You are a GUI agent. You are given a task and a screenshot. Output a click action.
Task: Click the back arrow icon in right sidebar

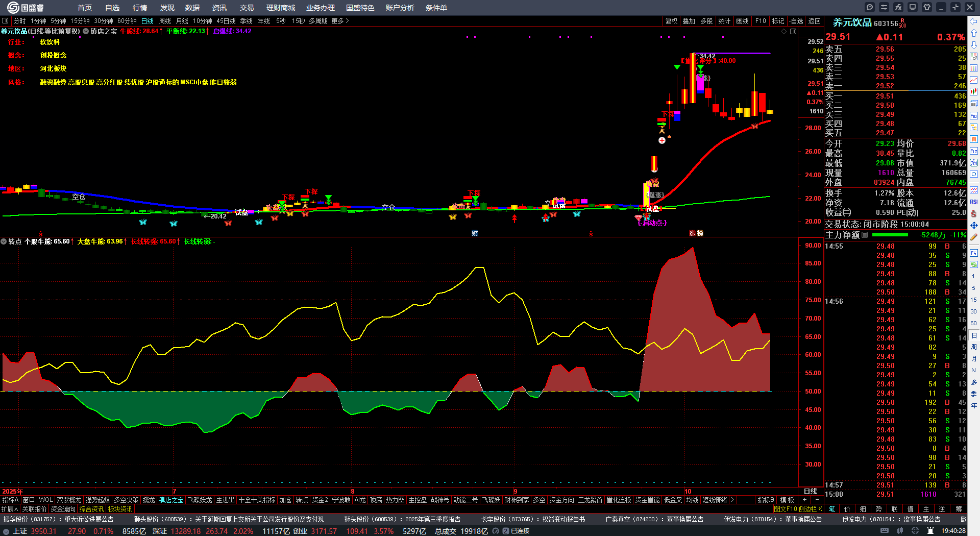[974, 21]
